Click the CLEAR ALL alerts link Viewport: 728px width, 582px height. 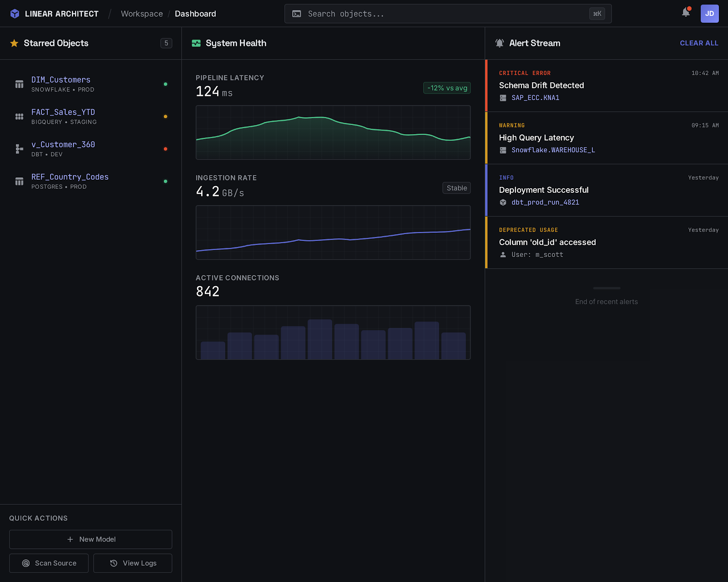pos(699,43)
